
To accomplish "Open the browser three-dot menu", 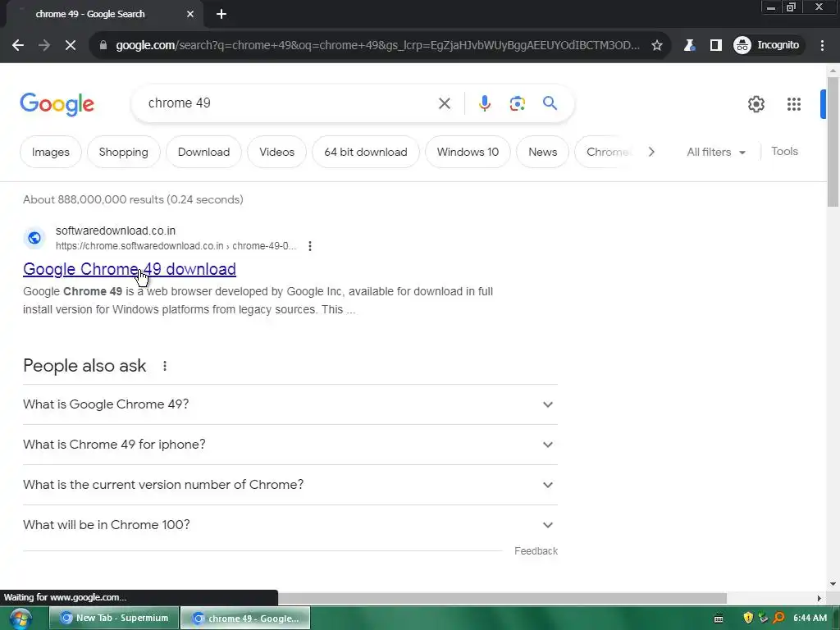I will click(822, 46).
